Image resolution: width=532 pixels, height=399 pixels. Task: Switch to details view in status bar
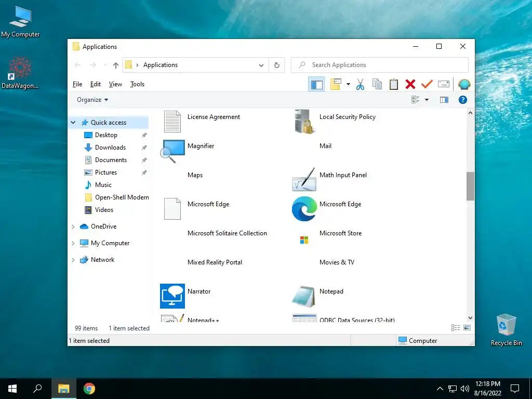455,328
